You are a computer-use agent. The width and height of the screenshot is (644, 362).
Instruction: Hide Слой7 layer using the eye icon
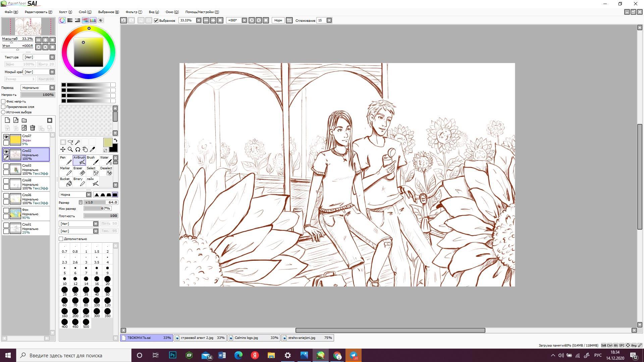pyautogui.click(x=6, y=137)
